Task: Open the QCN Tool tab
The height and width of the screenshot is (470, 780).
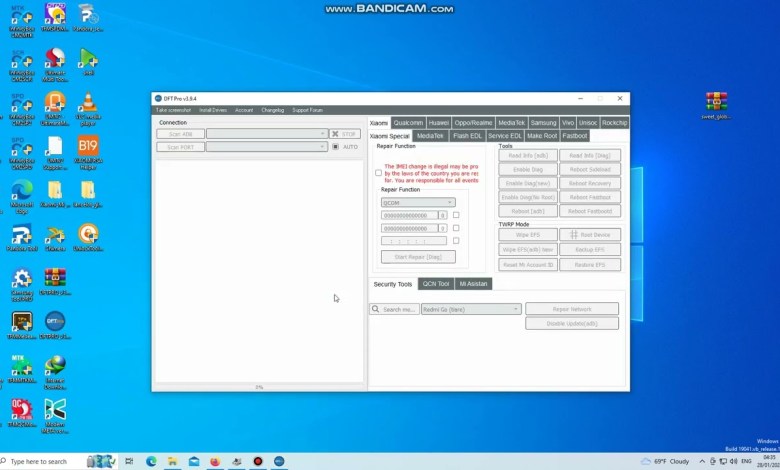Action: click(x=436, y=283)
